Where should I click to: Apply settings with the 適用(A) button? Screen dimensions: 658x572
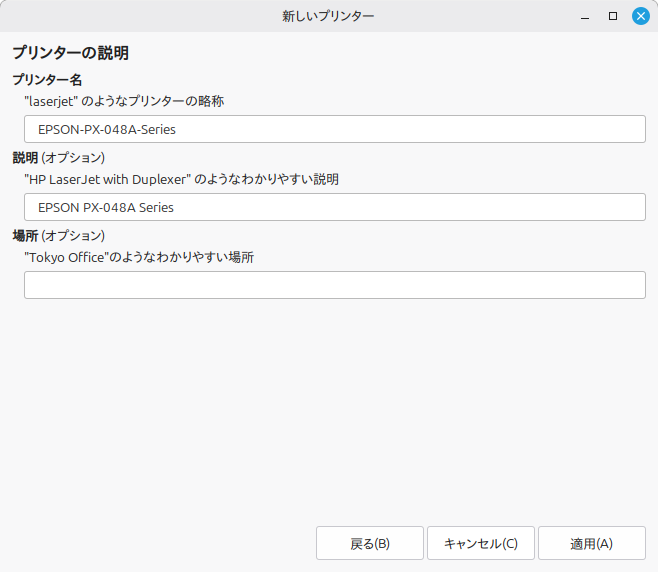pyautogui.click(x=592, y=543)
